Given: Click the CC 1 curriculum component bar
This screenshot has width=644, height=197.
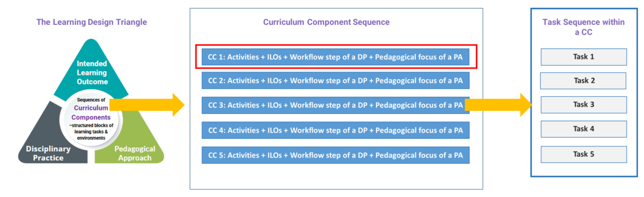Looking at the screenshot, I should [x=335, y=57].
